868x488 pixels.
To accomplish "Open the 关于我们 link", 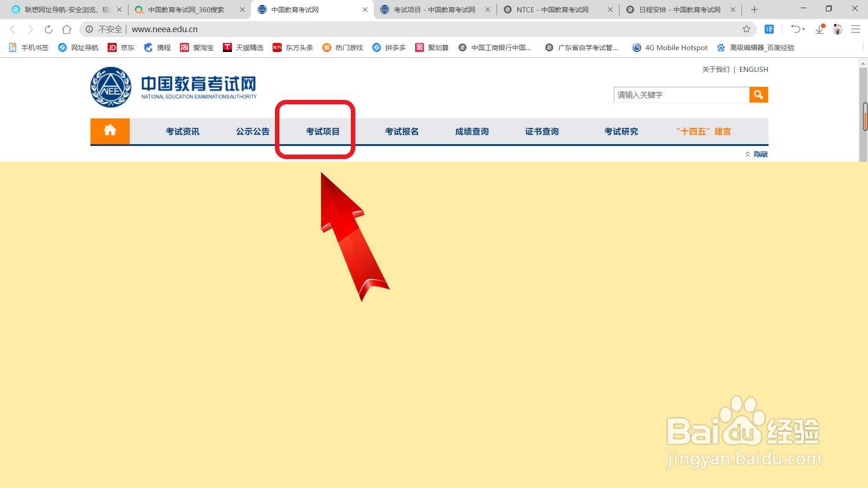I will tap(715, 69).
